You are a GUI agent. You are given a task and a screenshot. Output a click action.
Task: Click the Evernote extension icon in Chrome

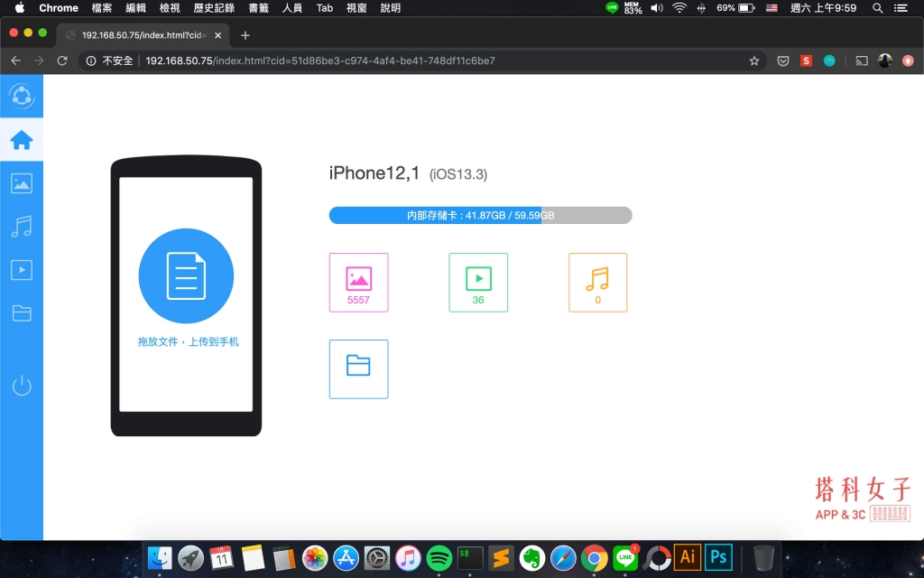pyautogui.click(x=830, y=61)
